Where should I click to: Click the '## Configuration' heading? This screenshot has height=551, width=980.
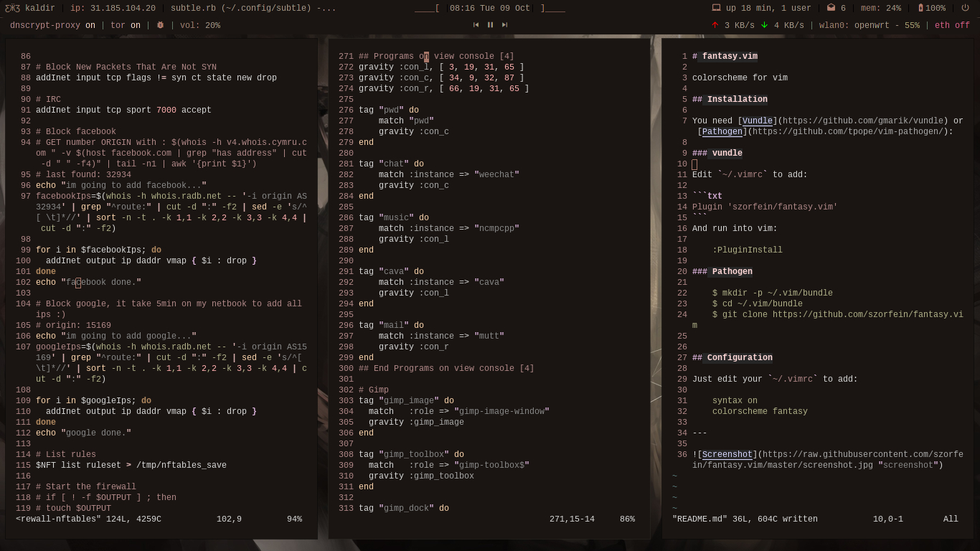[x=732, y=357]
